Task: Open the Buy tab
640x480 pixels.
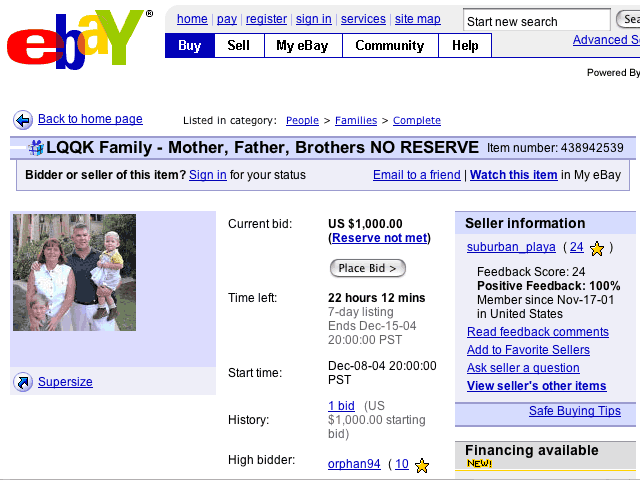Action: 189,45
